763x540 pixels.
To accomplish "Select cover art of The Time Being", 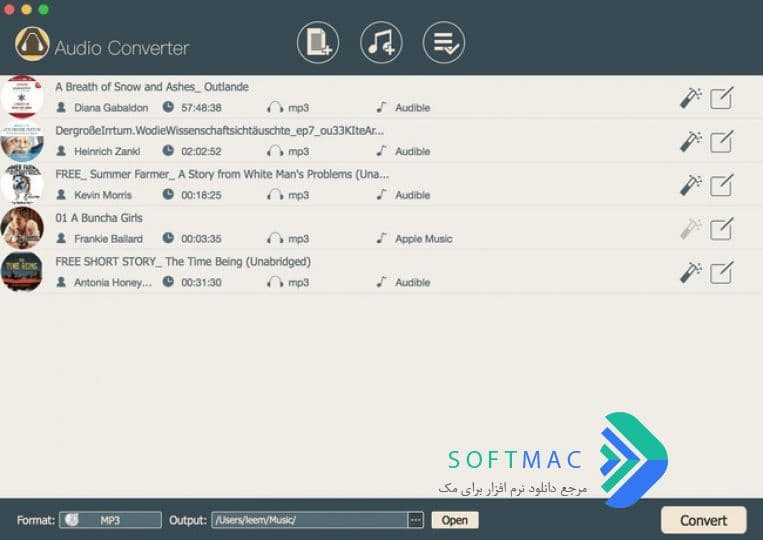I will tap(22, 271).
